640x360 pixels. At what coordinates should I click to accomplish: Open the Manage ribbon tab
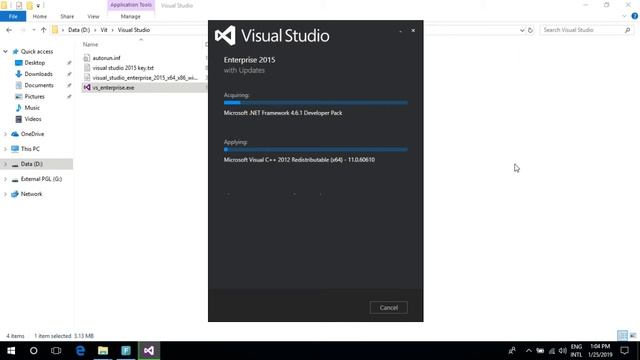[131, 16]
